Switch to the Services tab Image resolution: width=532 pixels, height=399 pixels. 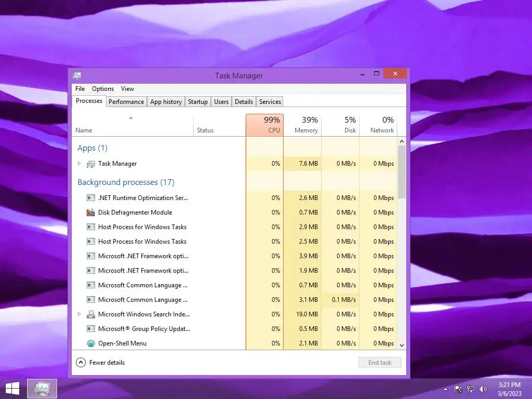[270, 102]
